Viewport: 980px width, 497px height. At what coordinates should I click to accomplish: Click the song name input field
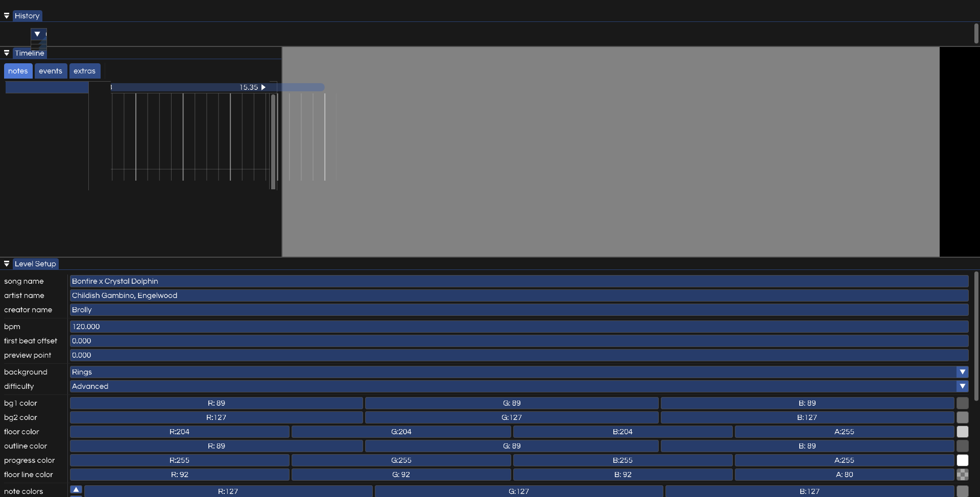519,281
